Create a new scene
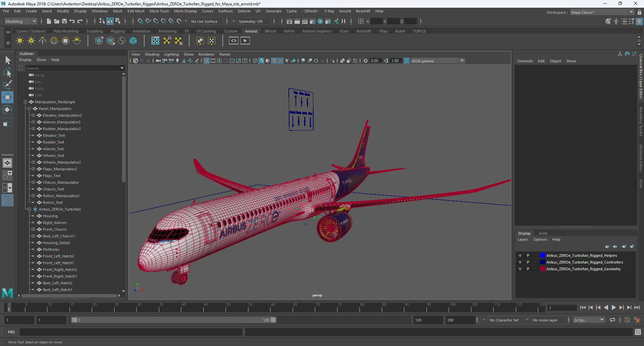 point(49,21)
